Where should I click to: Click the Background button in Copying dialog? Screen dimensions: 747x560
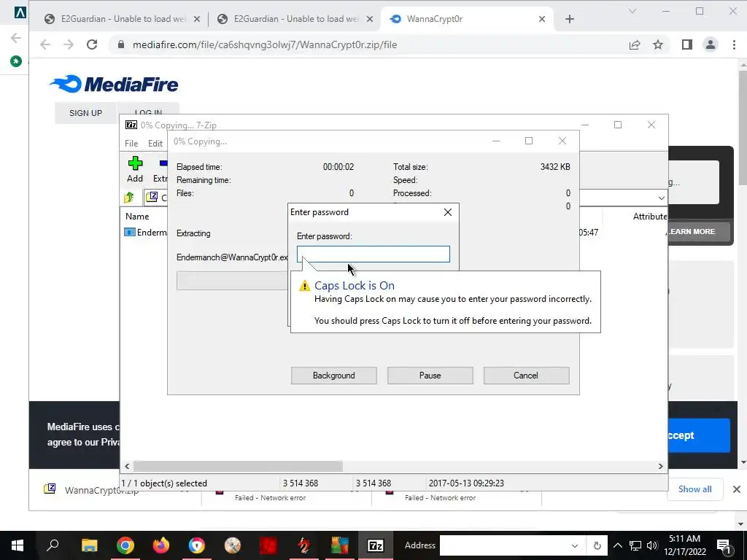point(334,376)
